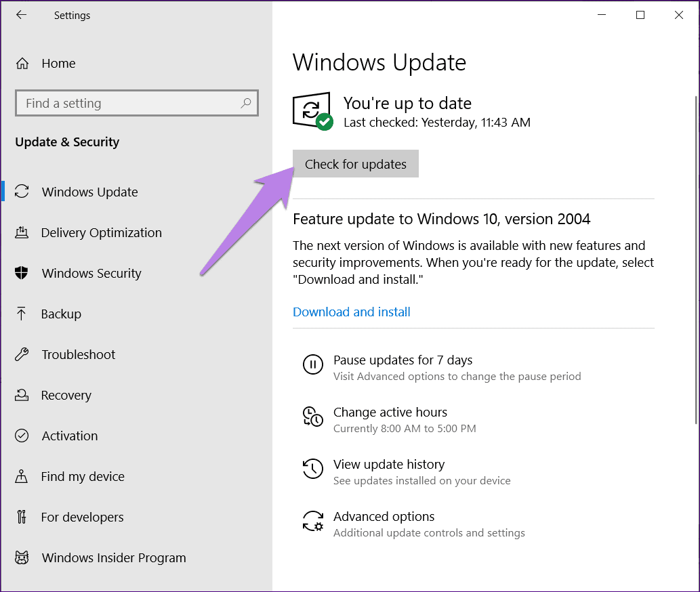The image size is (700, 592).
Task: Click 'You're up to date' status text
Action: tap(407, 104)
